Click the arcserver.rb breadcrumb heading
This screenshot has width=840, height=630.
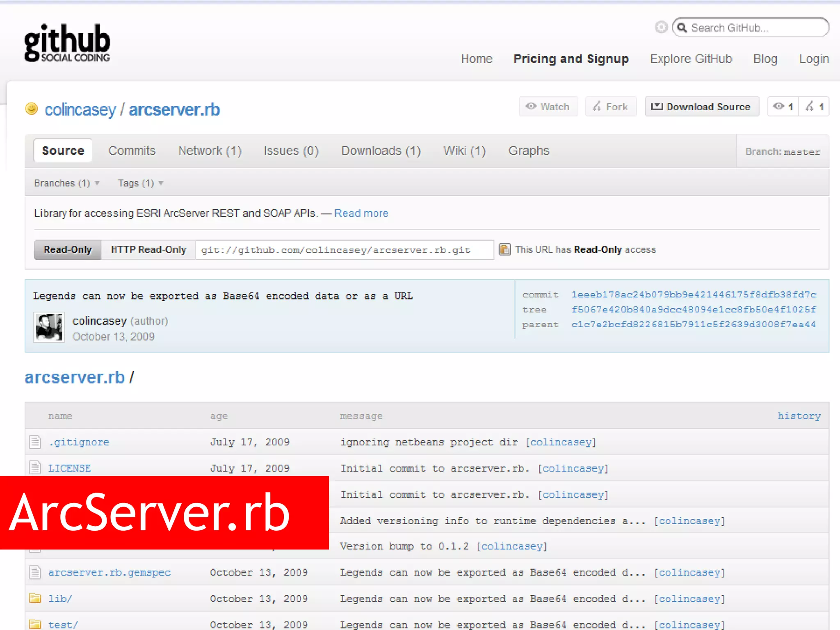point(75,377)
